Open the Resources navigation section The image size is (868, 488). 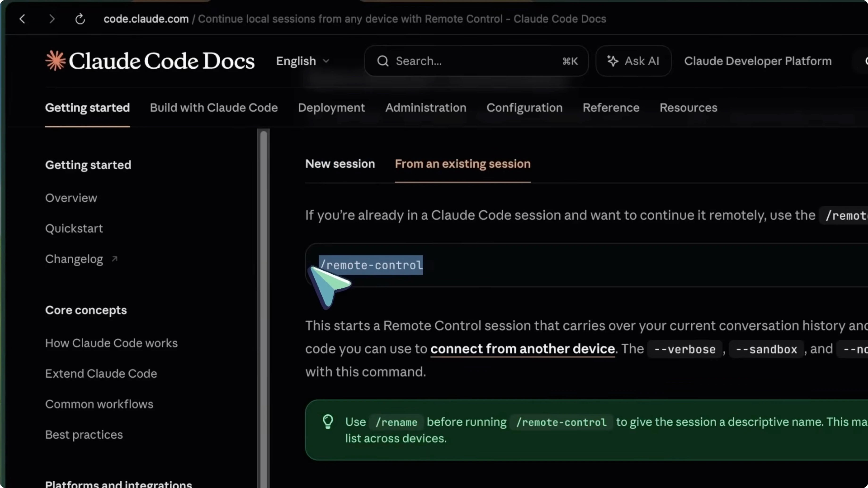point(689,108)
